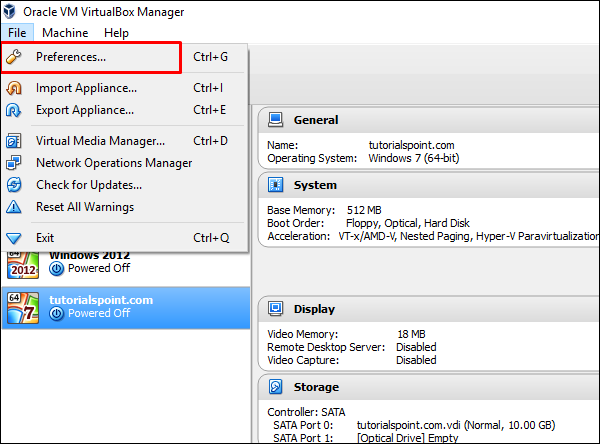Choose Preferences... from the File menu
The image size is (600, 444).
point(71,57)
